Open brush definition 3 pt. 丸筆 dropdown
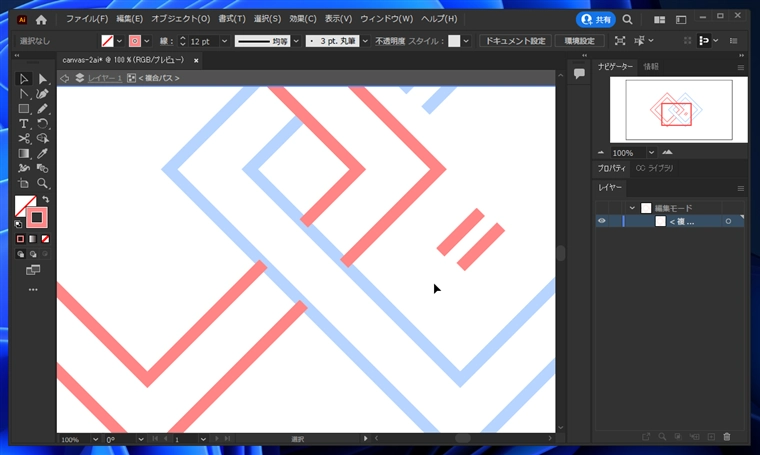 pos(365,41)
